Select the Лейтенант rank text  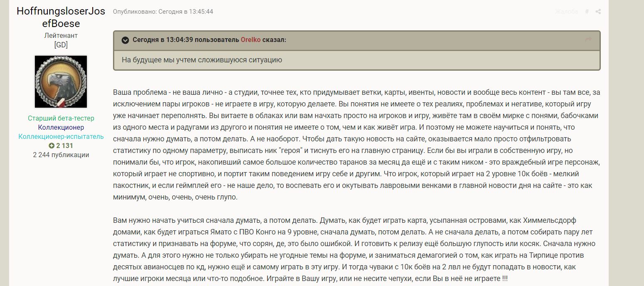(61, 36)
